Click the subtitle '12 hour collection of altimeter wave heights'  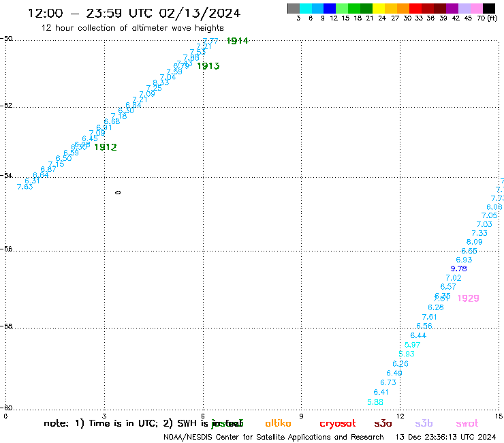tap(132, 28)
